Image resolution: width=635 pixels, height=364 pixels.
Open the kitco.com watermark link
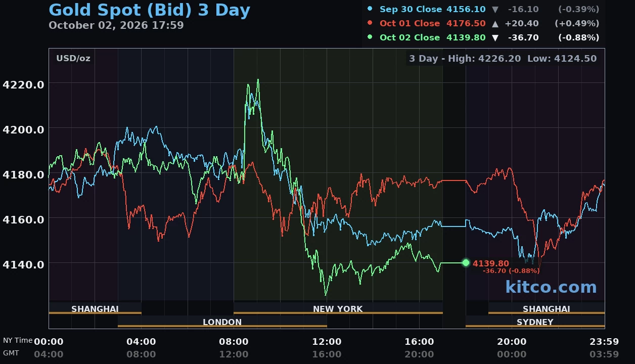(x=551, y=287)
